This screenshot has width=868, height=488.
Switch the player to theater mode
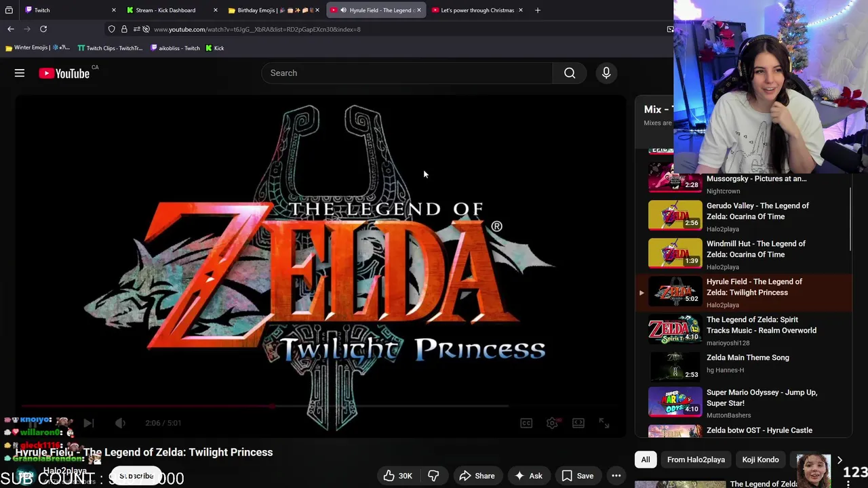(x=578, y=423)
